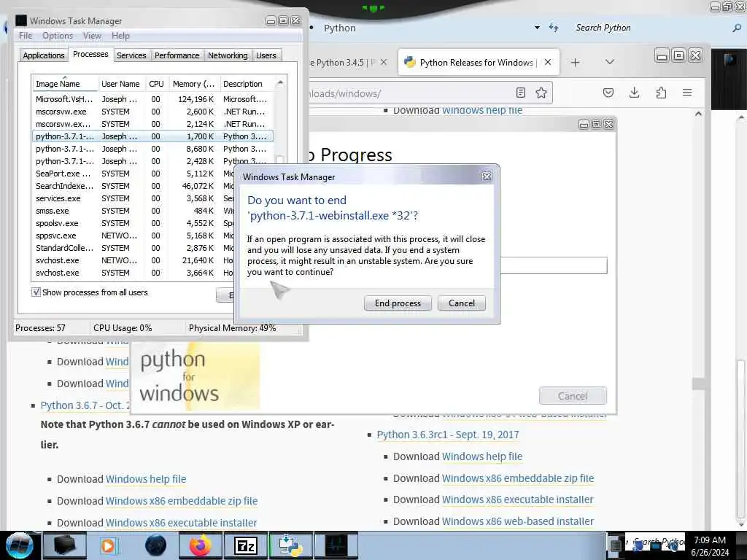Close the Python 3.4.5 tab
The height and width of the screenshot is (560, 747).
(384, 63)
